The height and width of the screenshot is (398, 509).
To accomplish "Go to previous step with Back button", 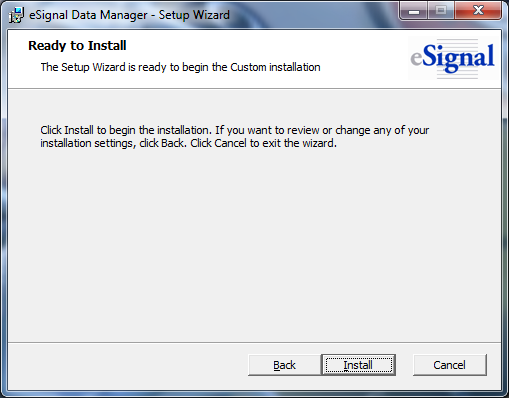I will (x=284, y=365).
